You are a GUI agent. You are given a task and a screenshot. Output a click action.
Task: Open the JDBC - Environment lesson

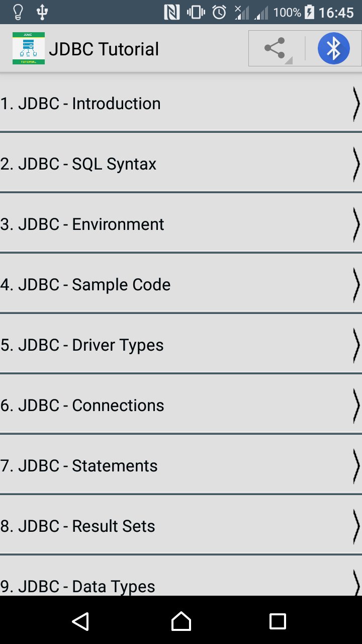point(181,224)
